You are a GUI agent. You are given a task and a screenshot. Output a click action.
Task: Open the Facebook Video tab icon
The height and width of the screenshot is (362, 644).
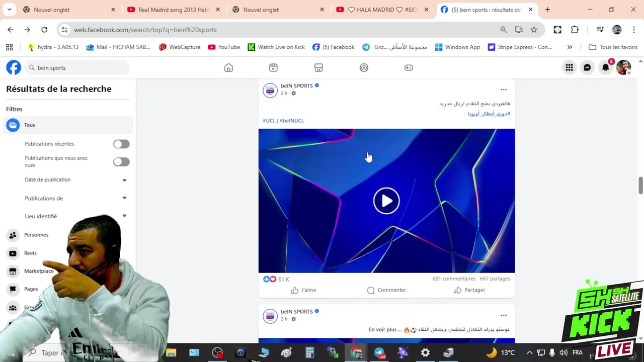(273, 67)
